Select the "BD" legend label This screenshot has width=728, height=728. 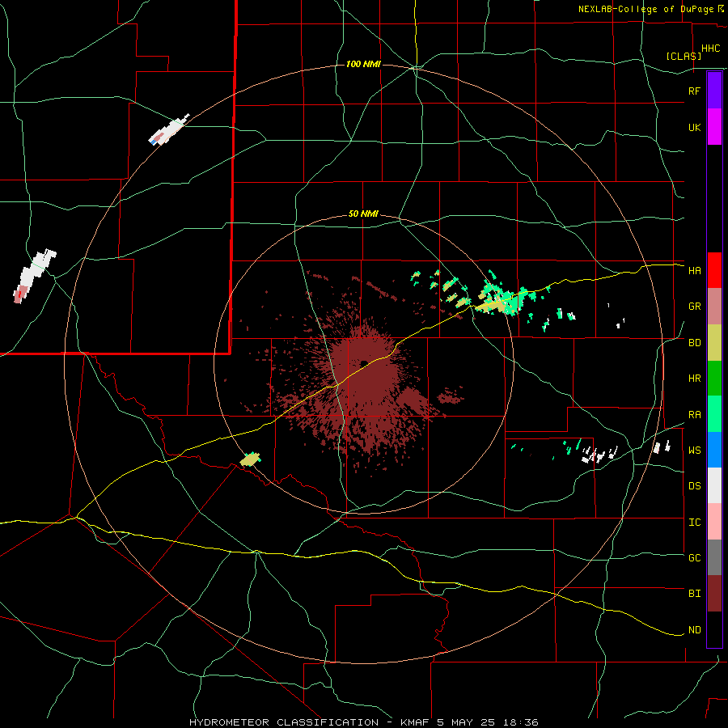coord(694,343)
